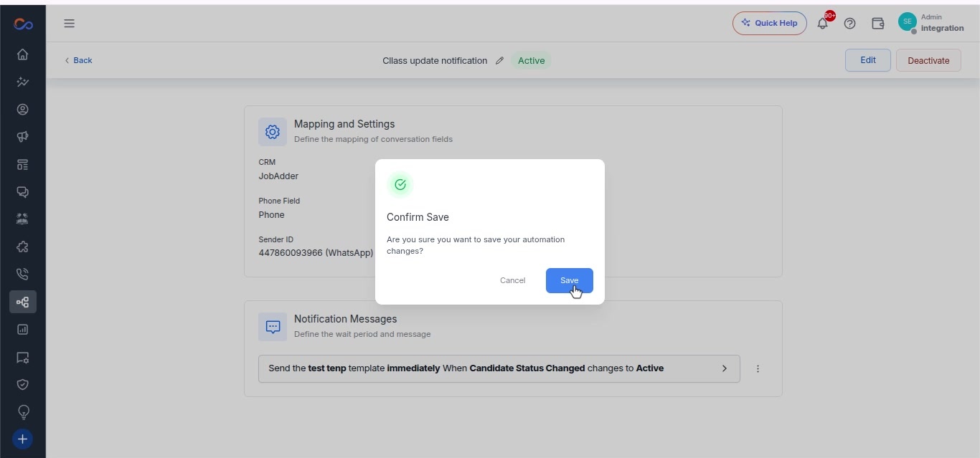Click the blue plus button in sidebar
Viewport: 980px width, 458px height.
(23, 439)
